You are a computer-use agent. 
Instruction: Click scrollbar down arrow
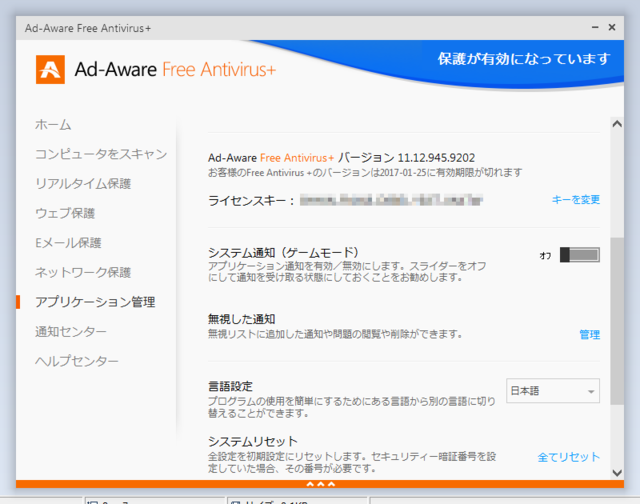pos(617,473)
